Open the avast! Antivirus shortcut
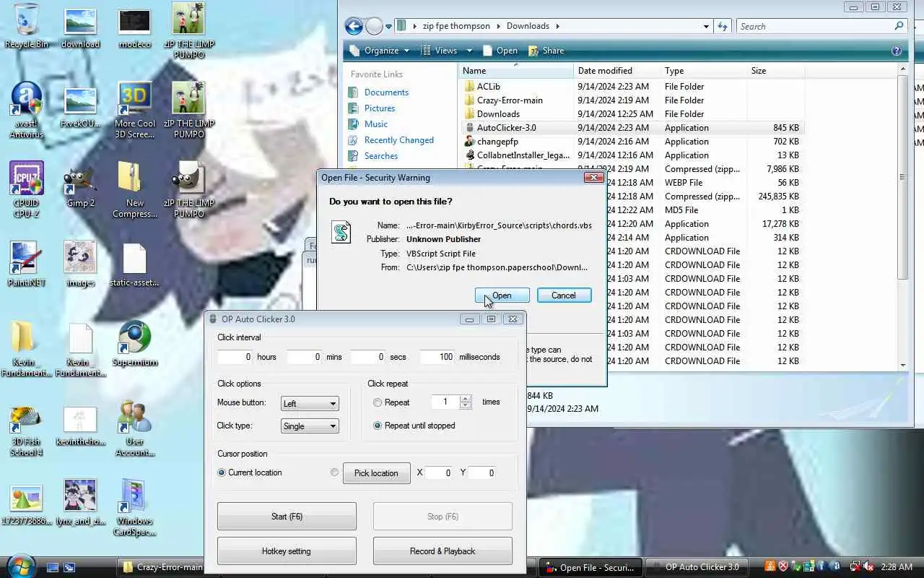The image size is (924, 578). (27, 110)
